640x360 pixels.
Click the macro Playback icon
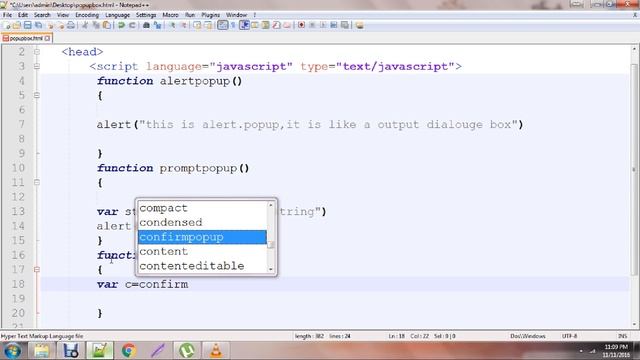pyautogui.click(x=323, y=25)
